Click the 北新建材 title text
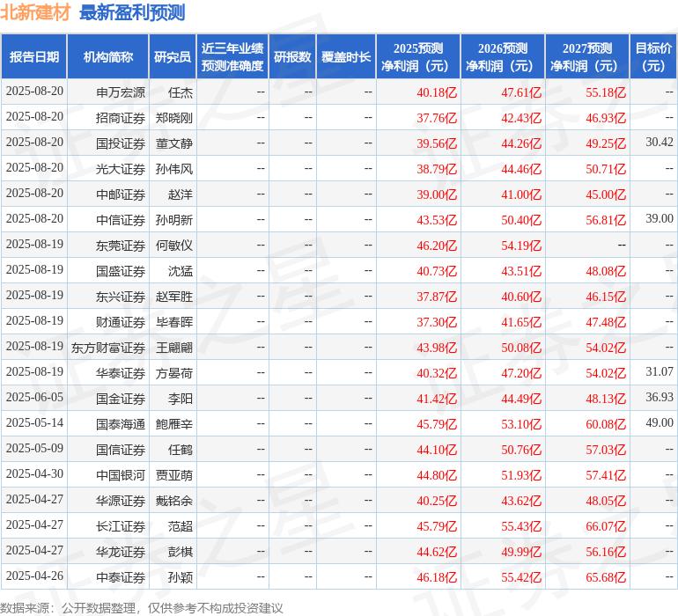The width and height of the screenshot is (678, 616). coord(35,12)
